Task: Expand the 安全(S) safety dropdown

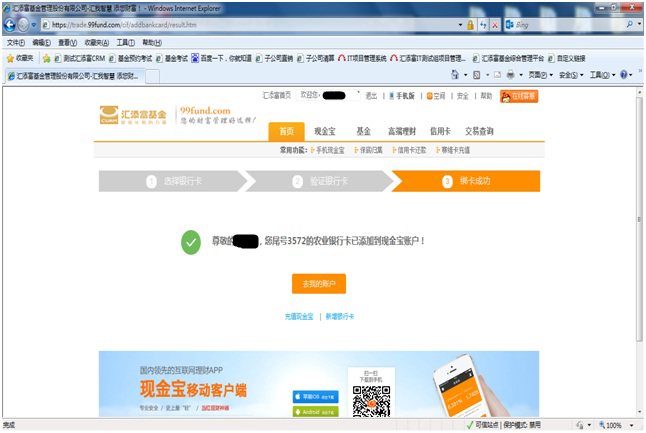Action: (x=570, y=75)
